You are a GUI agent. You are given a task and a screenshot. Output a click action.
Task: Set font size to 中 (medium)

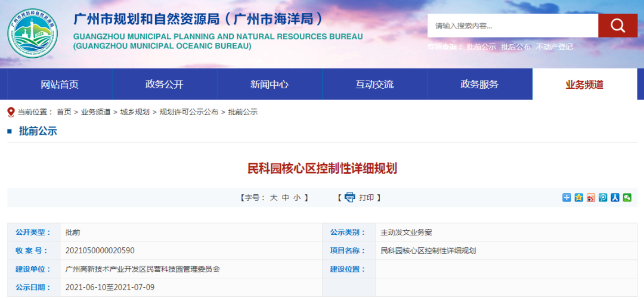pyautogui.click(x=286, y=198)
